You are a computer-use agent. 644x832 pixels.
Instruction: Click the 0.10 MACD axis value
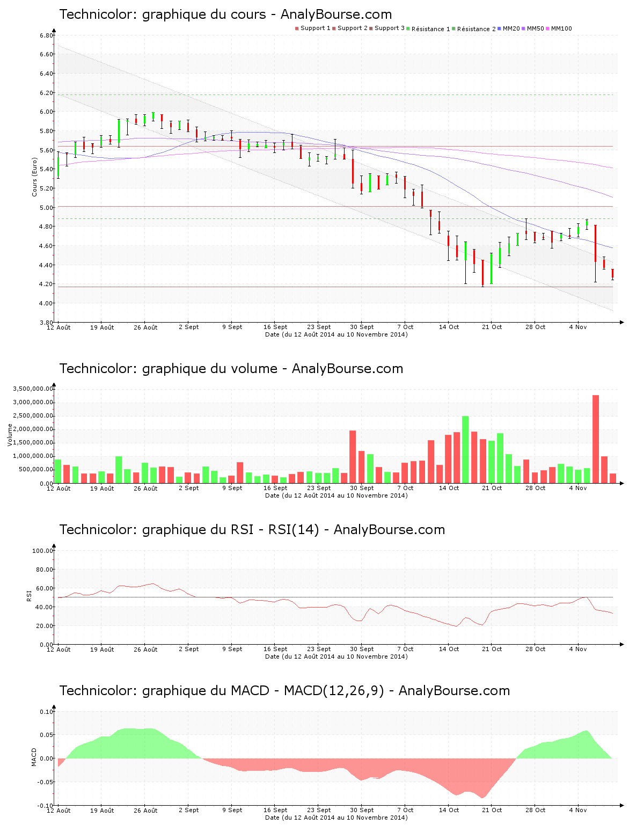pyautogui.click(x=47, y=712)
